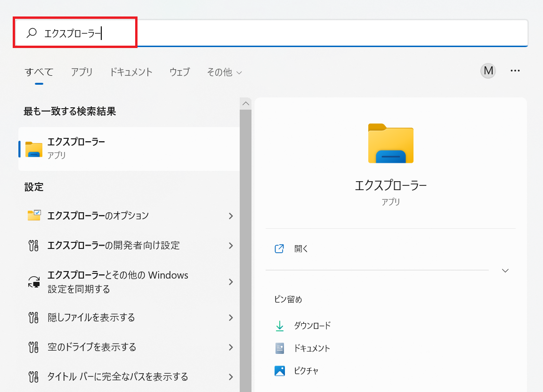Click the sync settings icon entry
Image resolution: width=543 pixels, height=392 pixels.
[34, 282]
